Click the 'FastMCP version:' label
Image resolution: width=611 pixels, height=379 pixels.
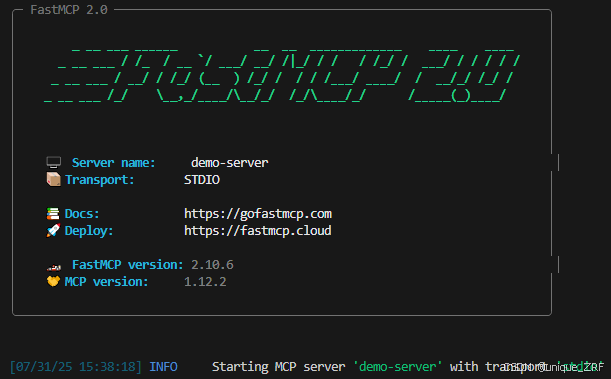coord(127,264)
